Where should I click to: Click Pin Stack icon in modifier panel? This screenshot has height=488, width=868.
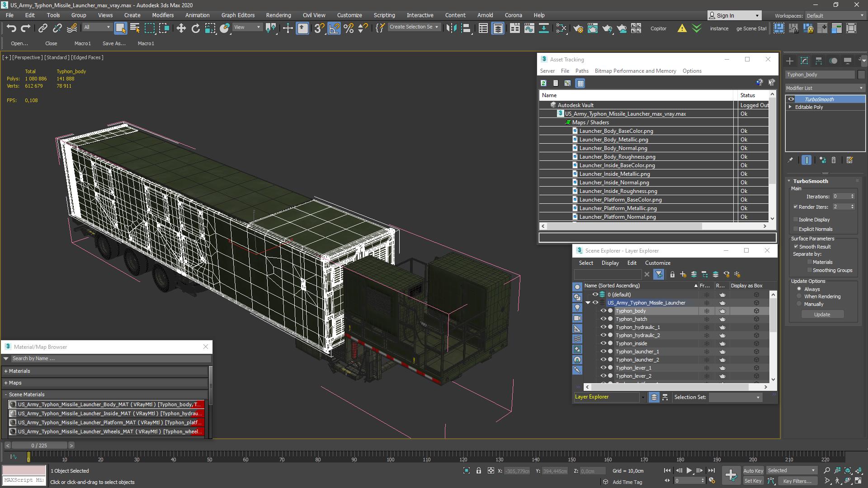(x=790, y=160)
